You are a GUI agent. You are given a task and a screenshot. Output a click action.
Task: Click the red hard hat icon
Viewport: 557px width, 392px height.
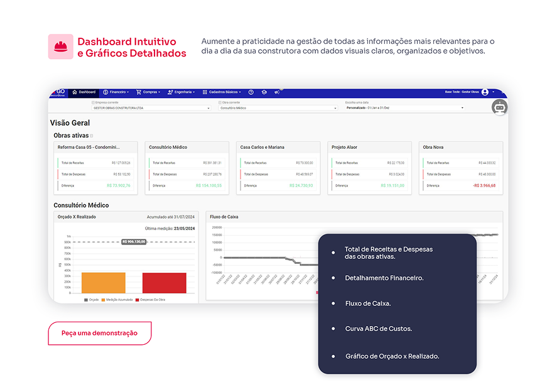61,46
